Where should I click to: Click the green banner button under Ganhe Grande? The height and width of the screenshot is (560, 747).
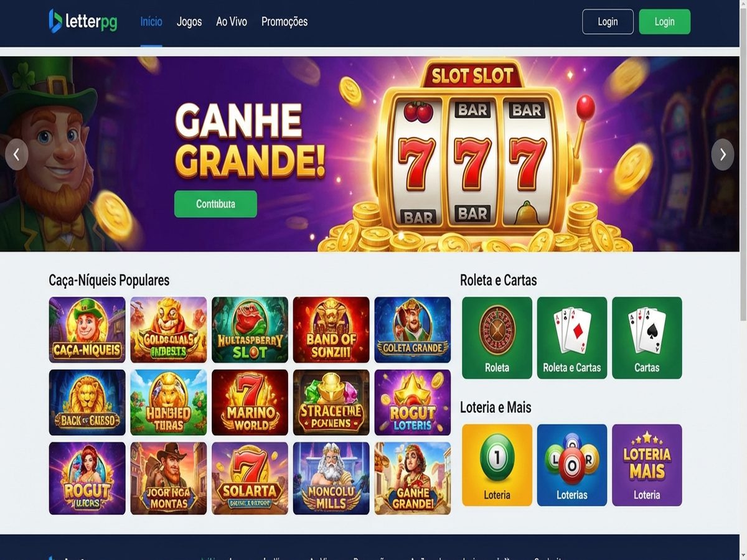215,204
